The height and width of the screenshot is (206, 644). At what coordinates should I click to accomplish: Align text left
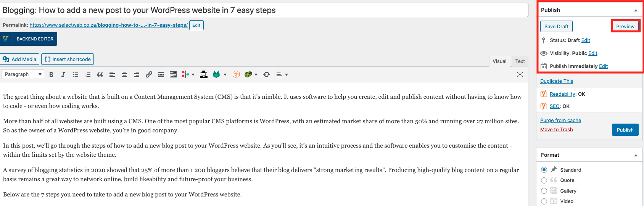pos(112,74)
